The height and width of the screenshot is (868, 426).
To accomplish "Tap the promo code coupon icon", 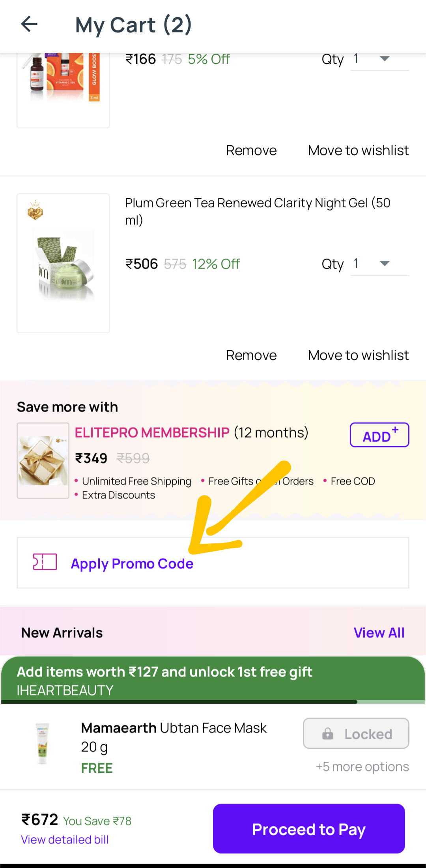I will (x=45, y=562).
